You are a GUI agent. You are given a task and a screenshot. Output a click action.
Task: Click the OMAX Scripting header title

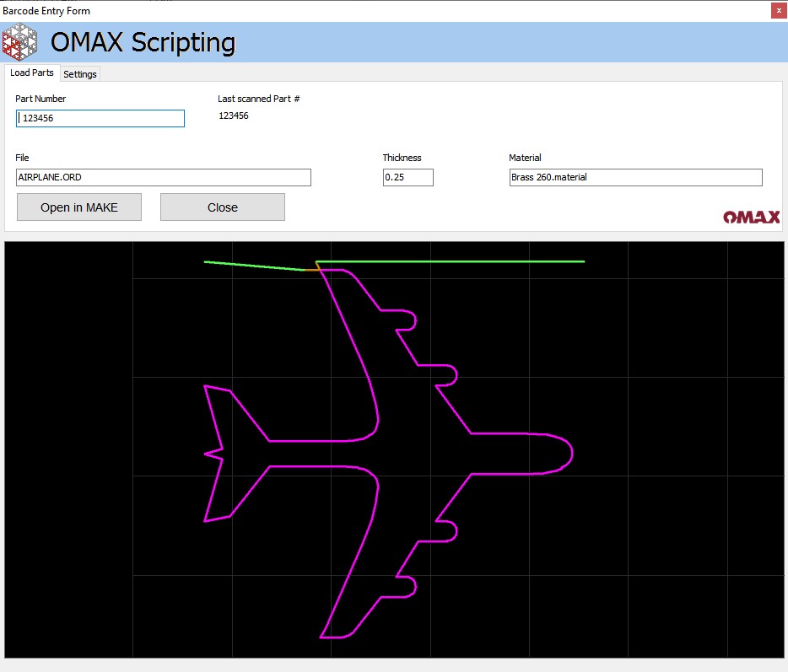143,42
